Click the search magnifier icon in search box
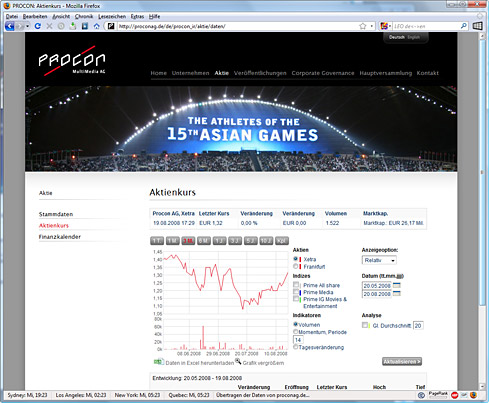The width and height of the screenshot is (489, 403). tap(464, 26)
